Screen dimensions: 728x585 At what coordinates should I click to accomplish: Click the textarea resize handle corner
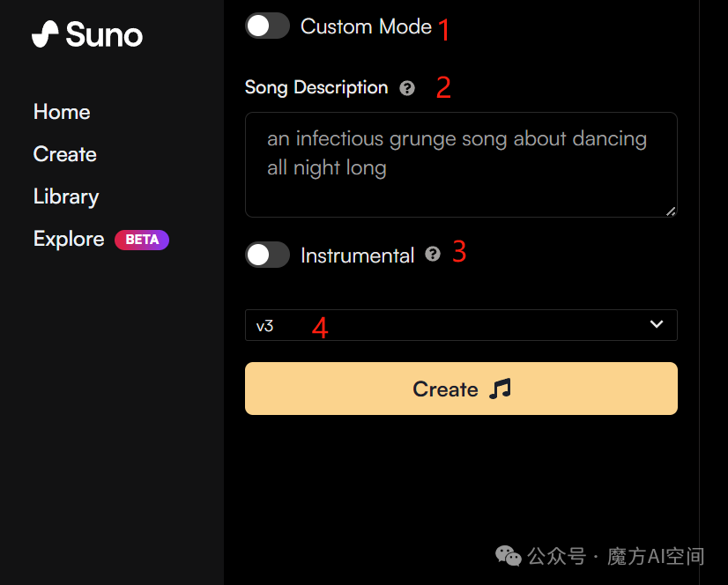[x=671, y=211]
